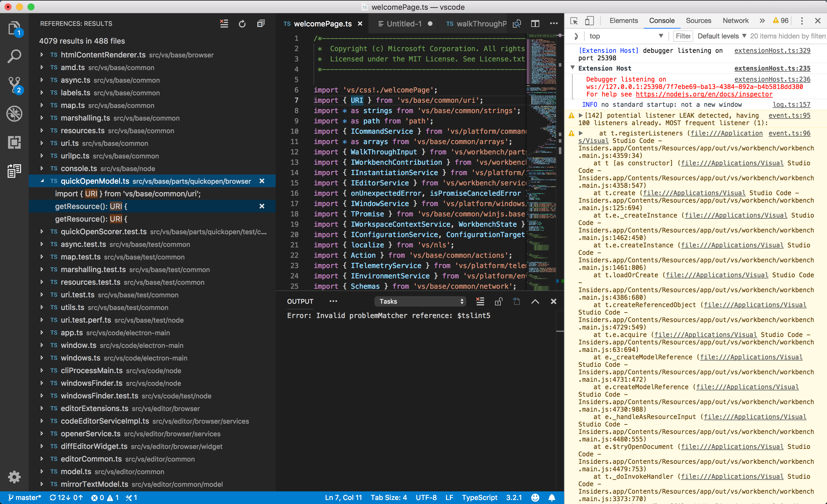
Task: Toggle device toolbar in DevTools
Action: 589,21
